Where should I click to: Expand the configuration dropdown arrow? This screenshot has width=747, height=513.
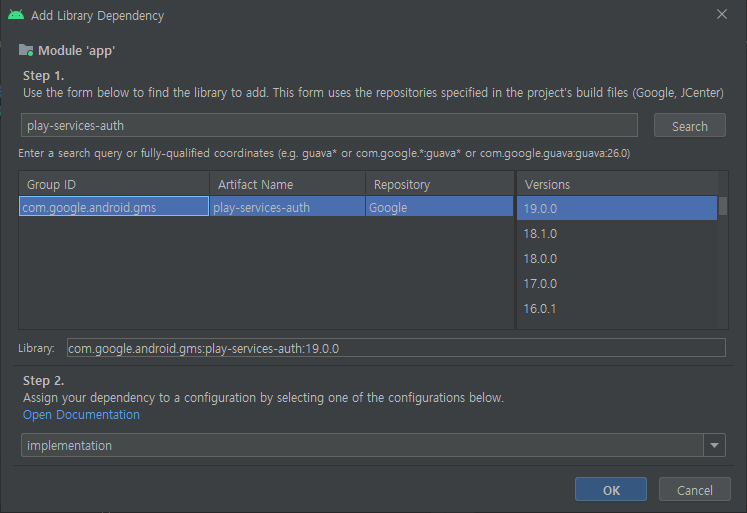coord(714,445)
